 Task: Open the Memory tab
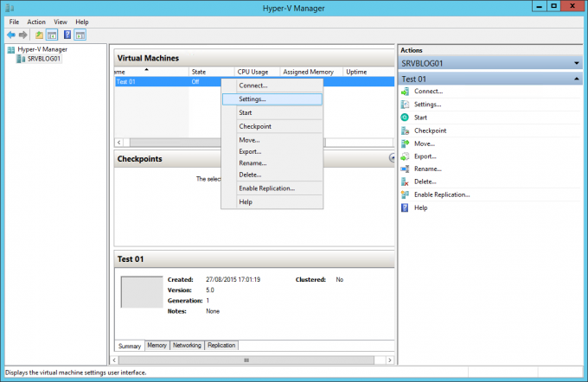click(x=157, y=345)
